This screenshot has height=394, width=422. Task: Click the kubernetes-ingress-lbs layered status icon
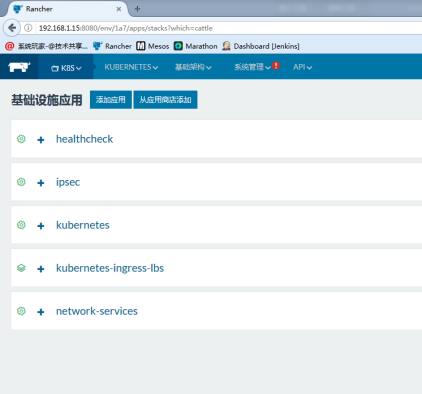click(x=21, y=268)
